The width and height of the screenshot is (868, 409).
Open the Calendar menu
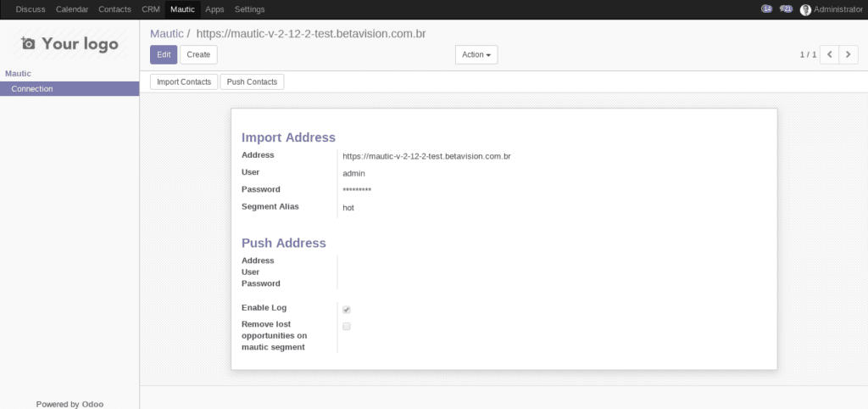(72, 9)
